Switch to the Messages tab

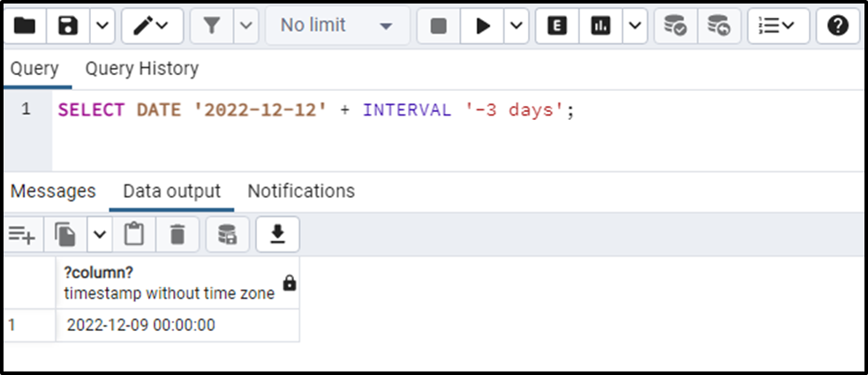click(53, 191)
